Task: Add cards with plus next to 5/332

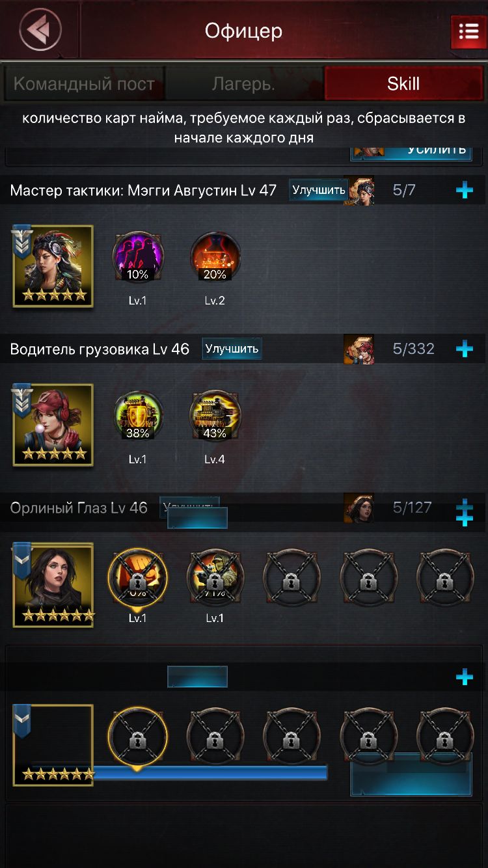Action: click(x=465, y=349)
